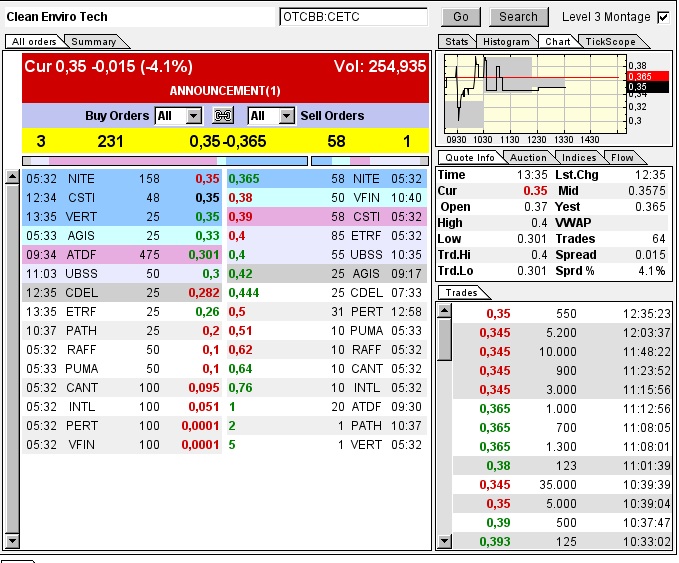
Task: Click the order book scroll down arrow
Action: pos(12,542)
